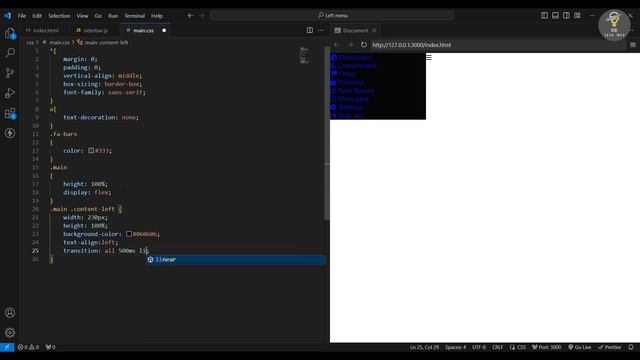Image resolution: width=640 pixels, height=360 pixels.
Task: Open the Extensions view
Action: coord(10,113)
